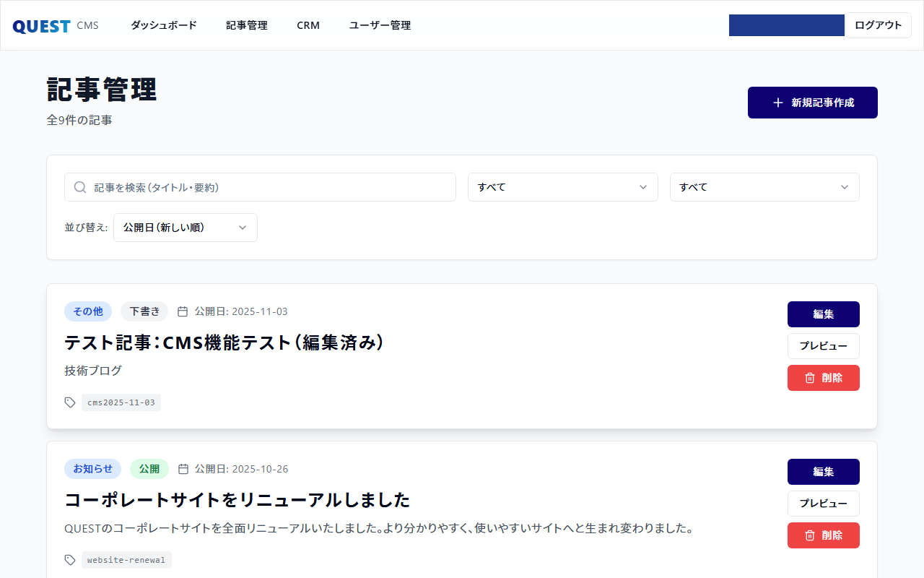Click the ログアウト button
The height and width of the screenshot is (578, 924).
tap(878, 25)
